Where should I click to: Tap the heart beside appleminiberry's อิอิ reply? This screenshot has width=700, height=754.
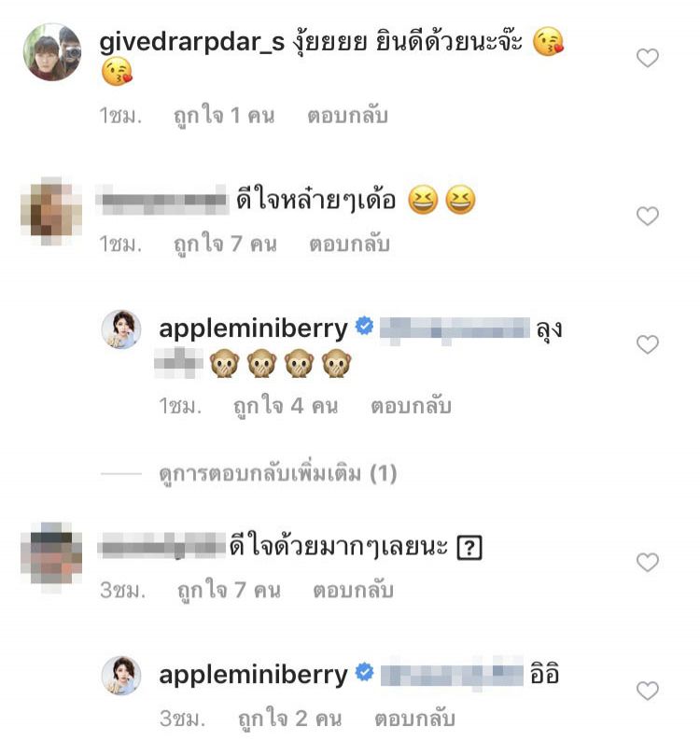tap(647, 691)
